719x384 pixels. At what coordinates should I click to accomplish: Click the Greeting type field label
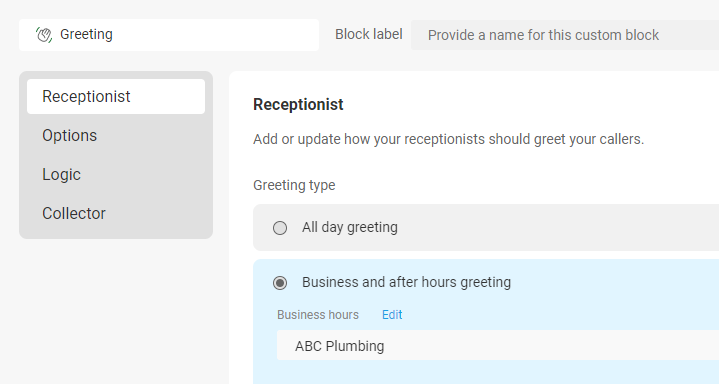coord(294,185)
